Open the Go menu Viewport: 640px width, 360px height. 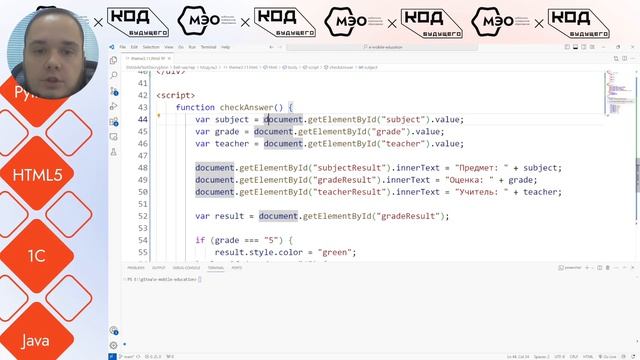click(x=181, y=47)
